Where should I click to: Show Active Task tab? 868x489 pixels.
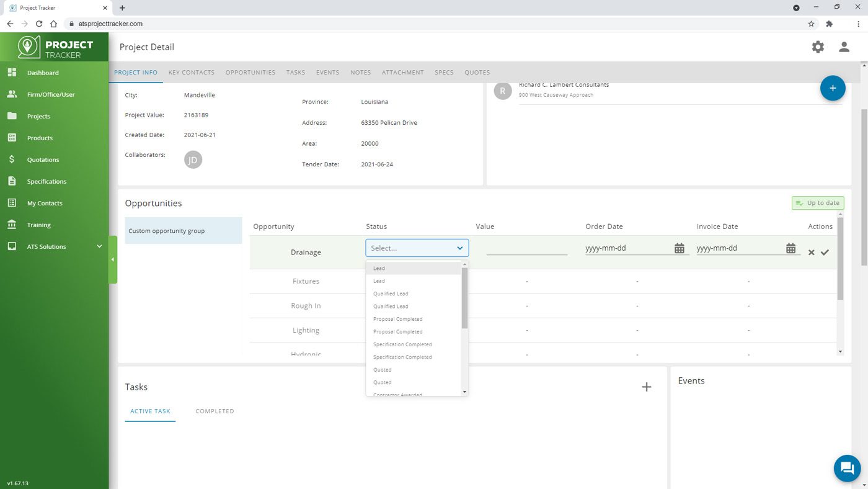click(150, 411)
